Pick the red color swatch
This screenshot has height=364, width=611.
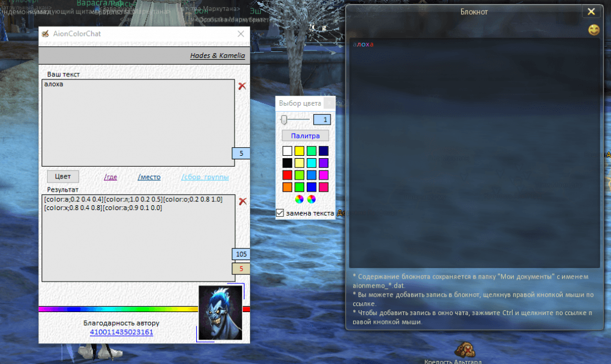[x=287, y=175]
